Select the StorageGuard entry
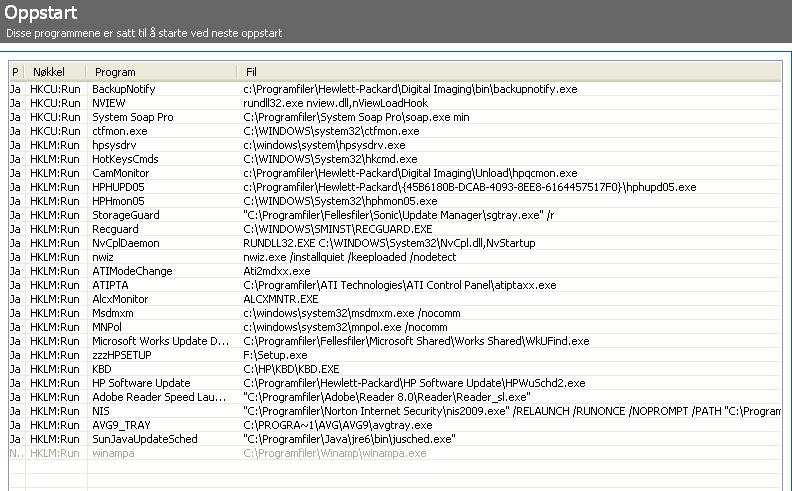The width and height of the screenshot is (792, 491). click(x=126, y=215)
